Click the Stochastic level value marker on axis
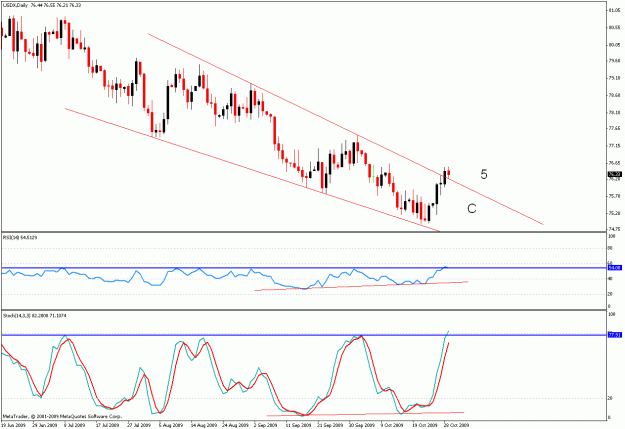This screenshot has height=429, width=625. point(615,335)
